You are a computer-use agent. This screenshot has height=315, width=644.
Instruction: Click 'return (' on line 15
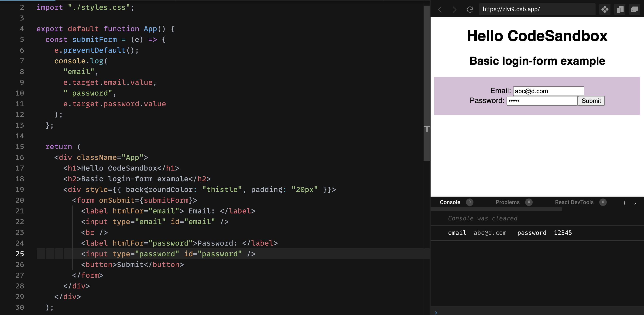click(63, 147)
